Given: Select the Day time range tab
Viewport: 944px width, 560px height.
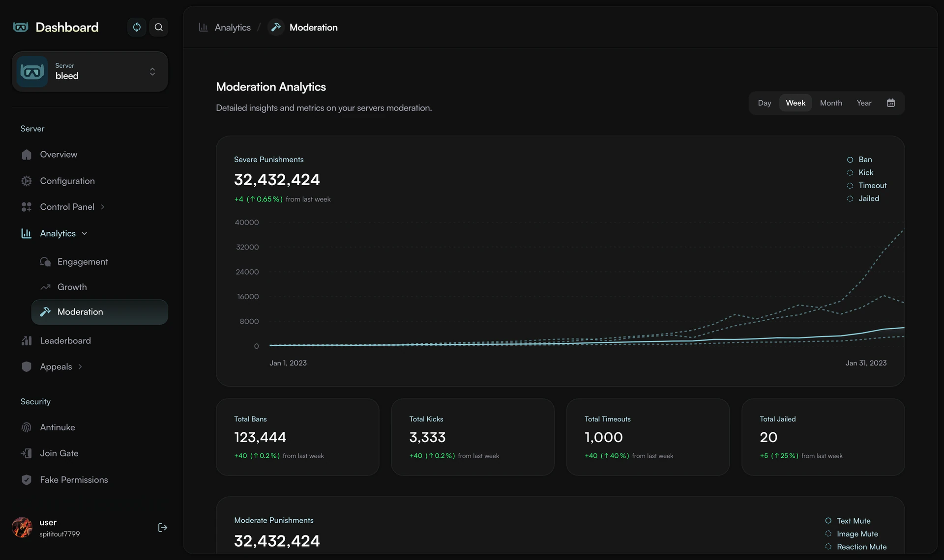Looking at the screenshot, I should (764, 103).
